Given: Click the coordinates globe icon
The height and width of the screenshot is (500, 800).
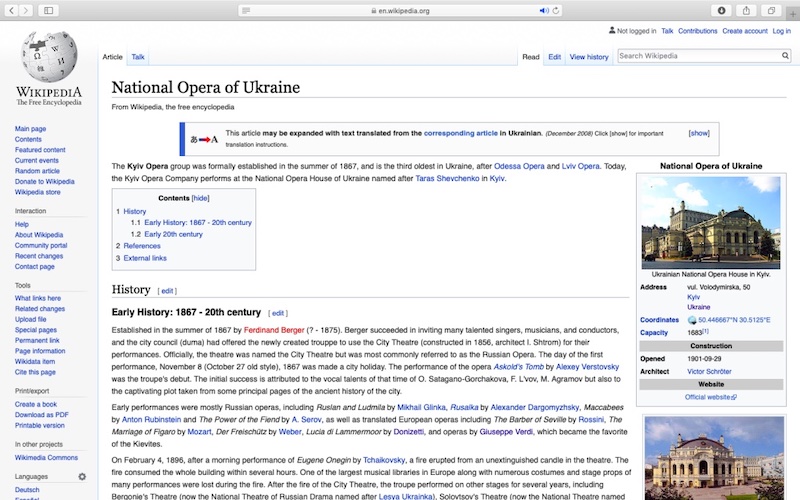Looking at the screenshot, I should coord(692,320).
